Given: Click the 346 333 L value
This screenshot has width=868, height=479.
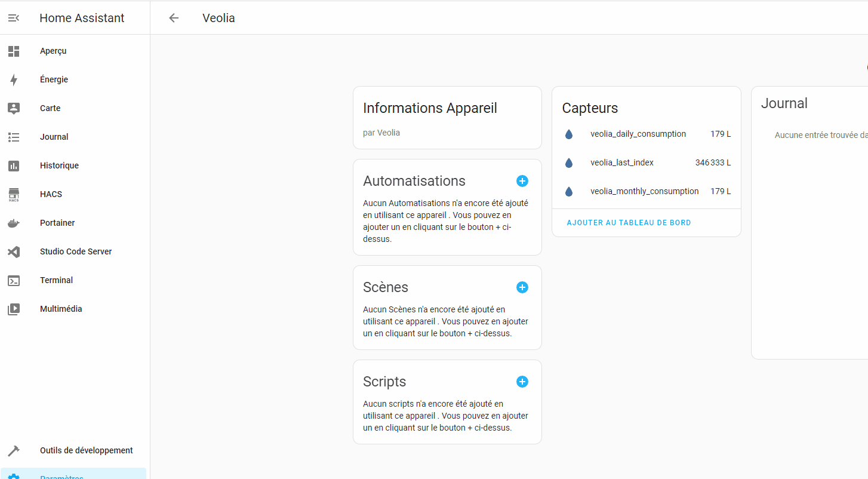Looking at the screenshot, I should pyautogui.click(x=713, y=163).
